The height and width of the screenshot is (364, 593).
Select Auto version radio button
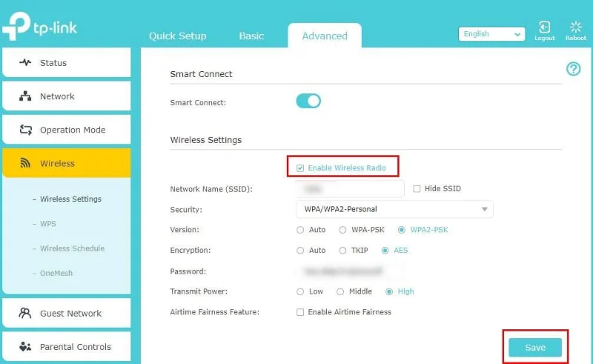(300, 230)
